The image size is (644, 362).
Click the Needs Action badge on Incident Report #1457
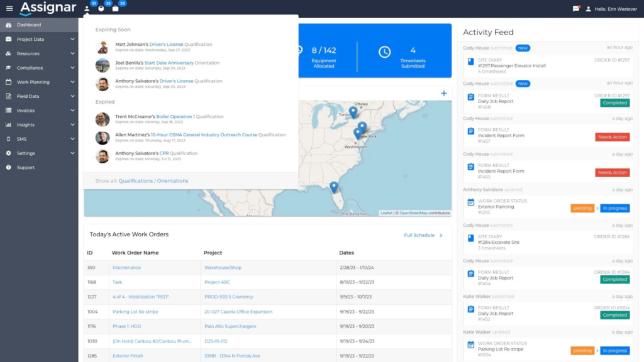[x=612, y=136]
